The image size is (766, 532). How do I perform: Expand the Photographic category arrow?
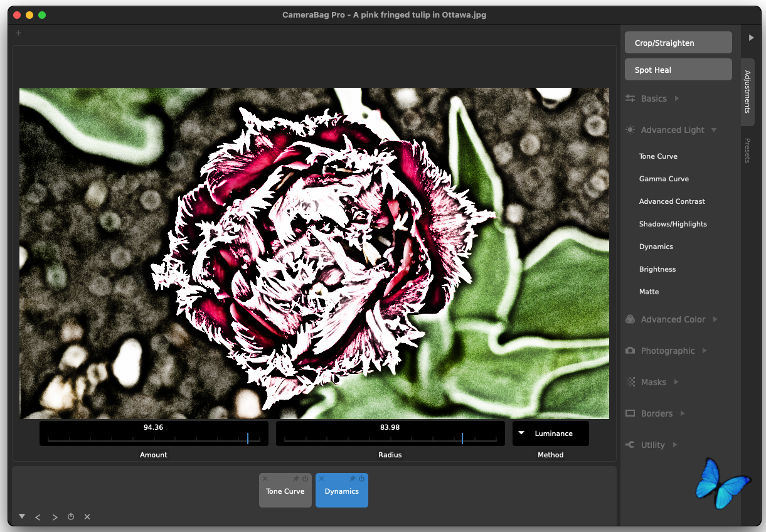704,351
